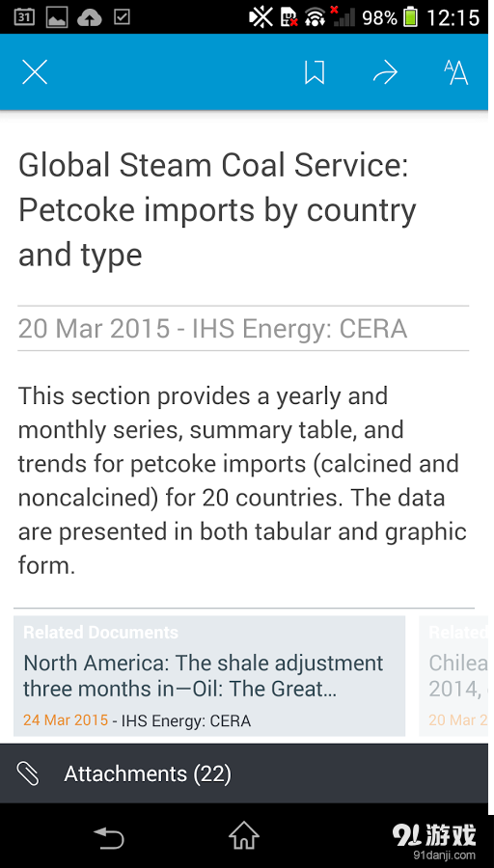This screenshot has height=868, width=494.
Task: Close the document with the X icon
Action: [x=35, y=72]
